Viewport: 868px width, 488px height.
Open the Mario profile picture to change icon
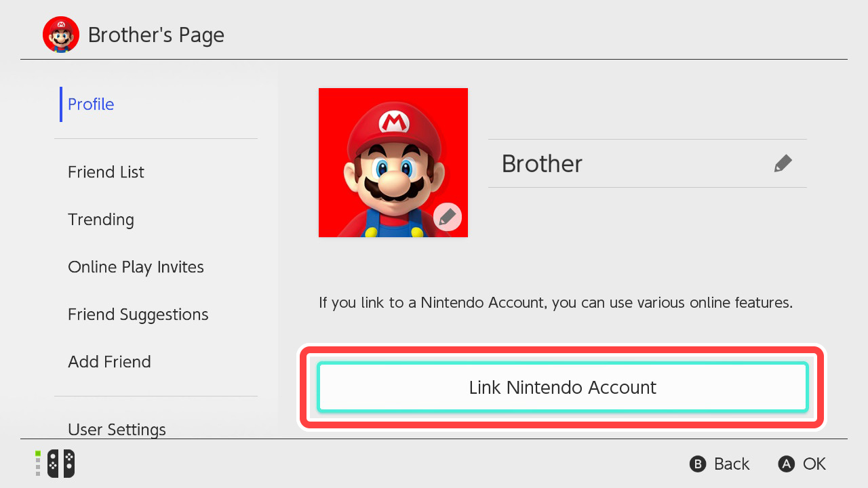tap(393, 163)
